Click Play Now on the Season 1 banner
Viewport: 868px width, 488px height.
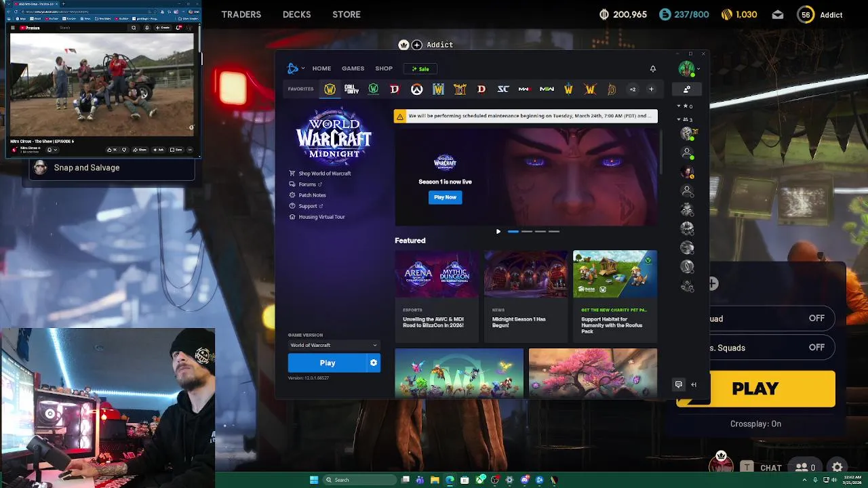coord(445,197)
